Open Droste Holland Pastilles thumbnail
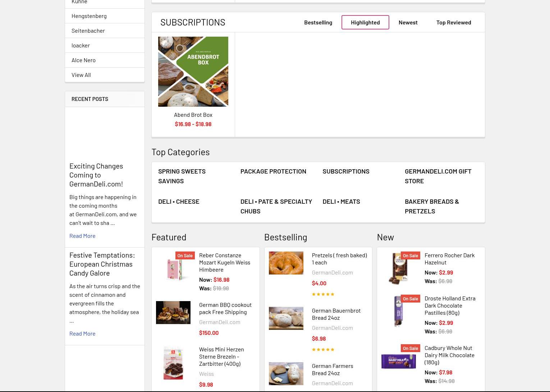This screenshot has width=550, height=392. click(x=399, y=311)
